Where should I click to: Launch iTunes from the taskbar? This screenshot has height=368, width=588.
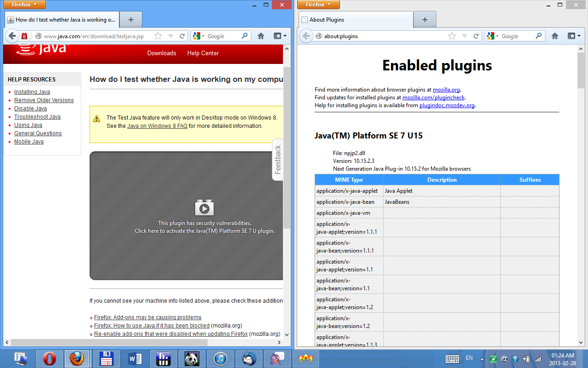pos(220,358)
